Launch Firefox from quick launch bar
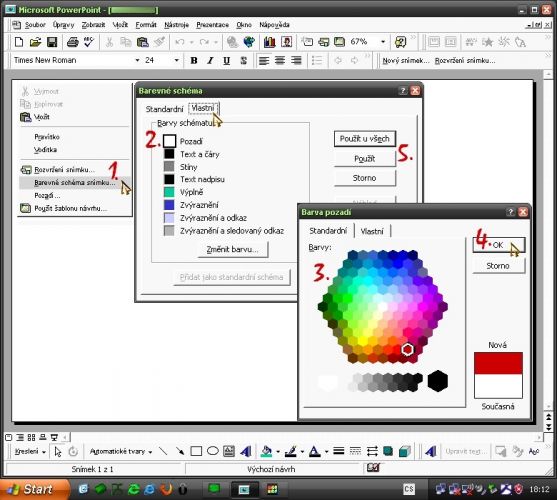 tap(166, 490)
